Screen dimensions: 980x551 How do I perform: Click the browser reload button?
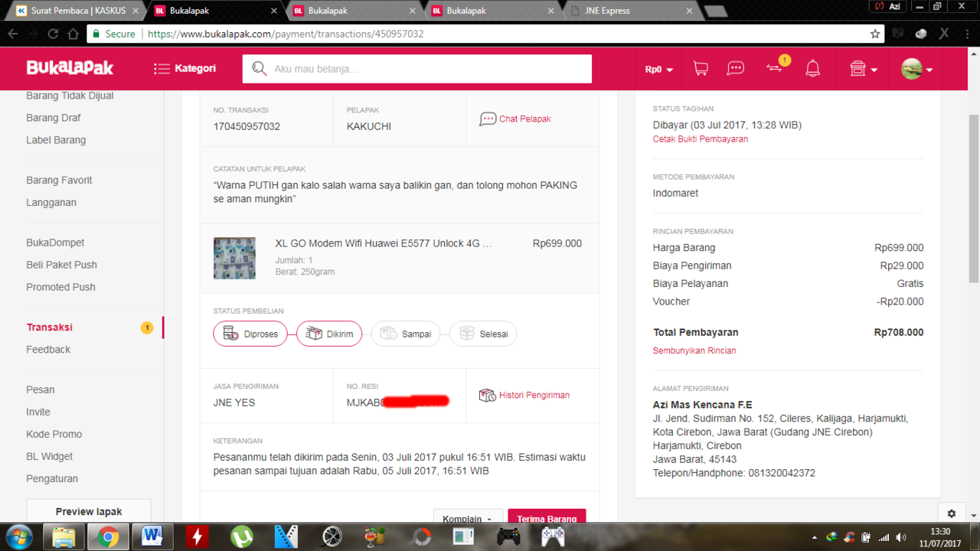tap(53, 34)
